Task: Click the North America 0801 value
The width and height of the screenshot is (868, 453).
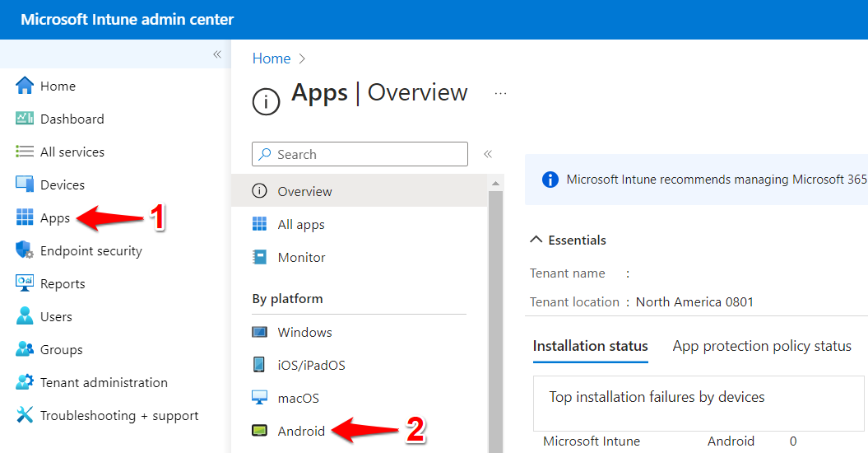Action: [x=694, y=301]
